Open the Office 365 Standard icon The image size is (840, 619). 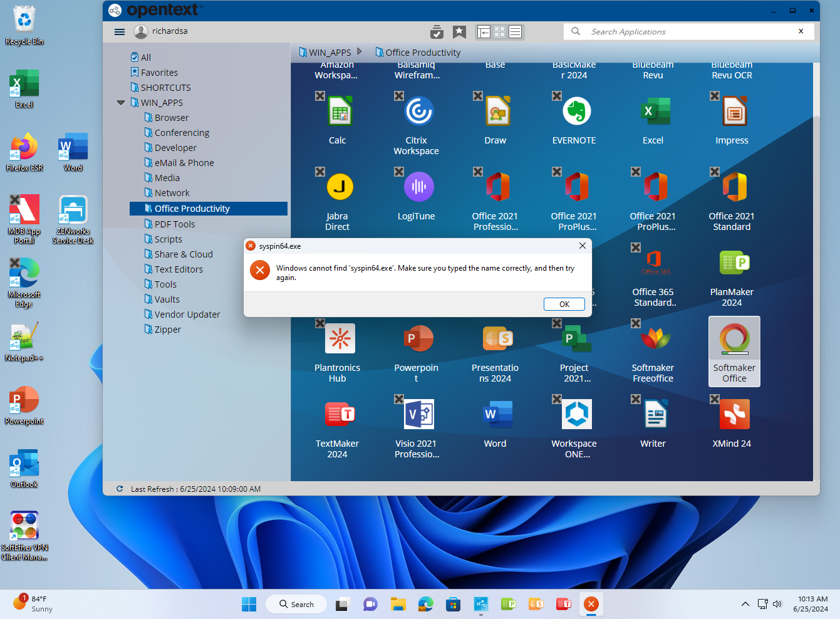pyautogui.click(x=655, y=263)
